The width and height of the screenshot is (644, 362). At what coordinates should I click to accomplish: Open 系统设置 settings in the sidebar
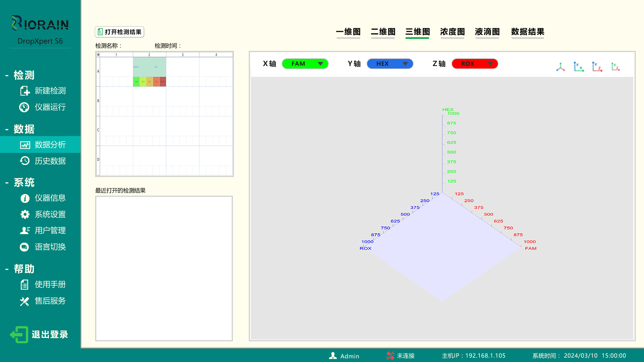click(24, 214)
